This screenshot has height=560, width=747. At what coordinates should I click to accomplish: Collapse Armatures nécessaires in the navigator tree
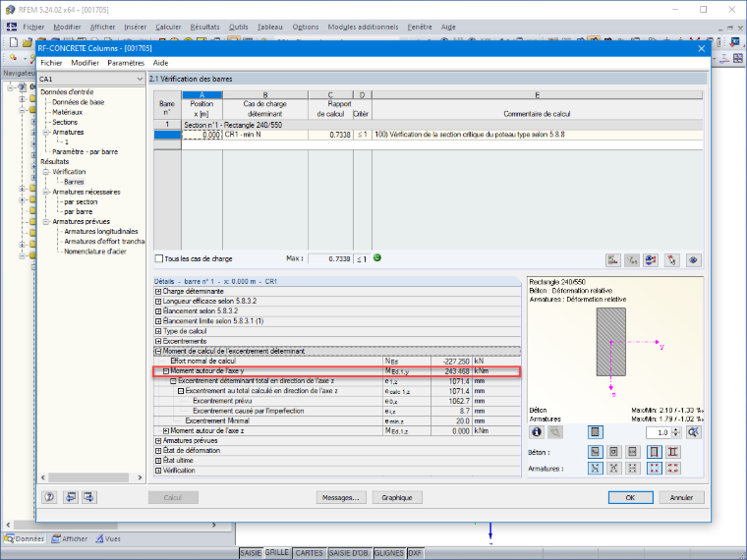(x=46, y=192)
